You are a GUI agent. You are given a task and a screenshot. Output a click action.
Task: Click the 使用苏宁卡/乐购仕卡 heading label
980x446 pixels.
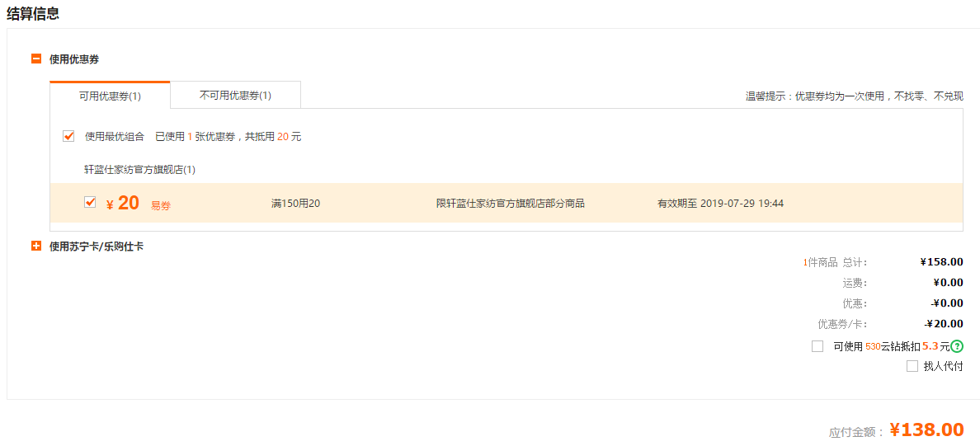[97, 246]
